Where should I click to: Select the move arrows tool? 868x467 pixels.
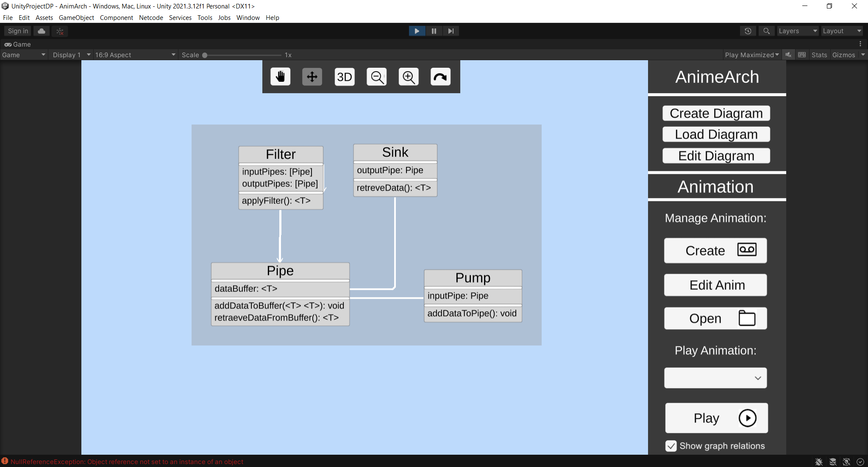(x=312, y=77)
